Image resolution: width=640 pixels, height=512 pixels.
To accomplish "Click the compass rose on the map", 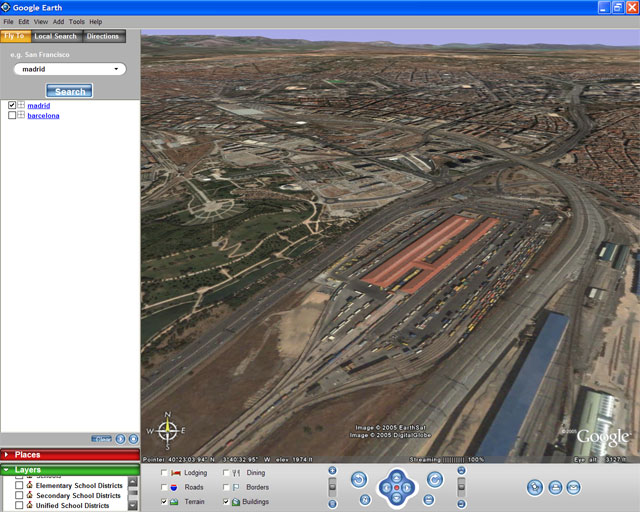I will pos(167,429).
